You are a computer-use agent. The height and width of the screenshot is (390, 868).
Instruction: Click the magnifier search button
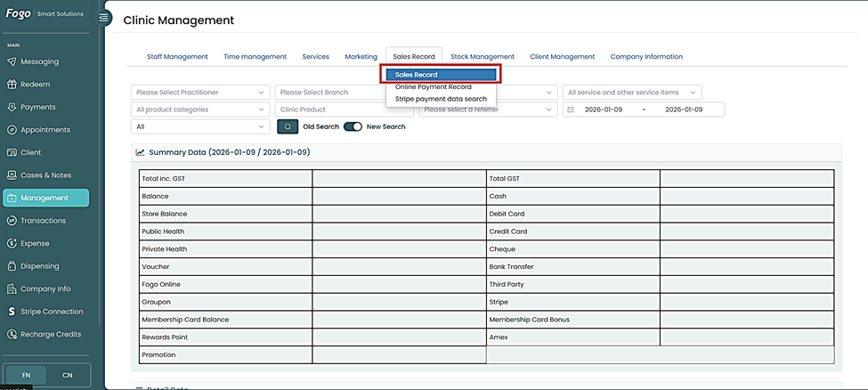coord(288,127)
